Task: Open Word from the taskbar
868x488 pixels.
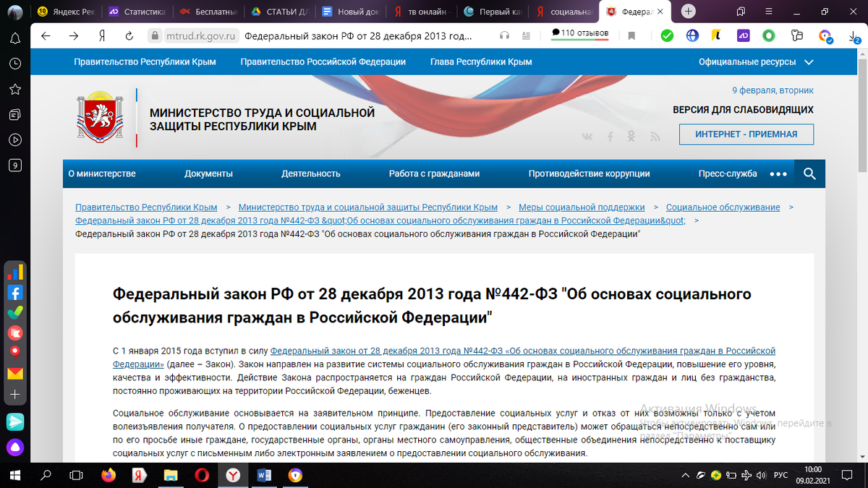Action: click(265, 475)
